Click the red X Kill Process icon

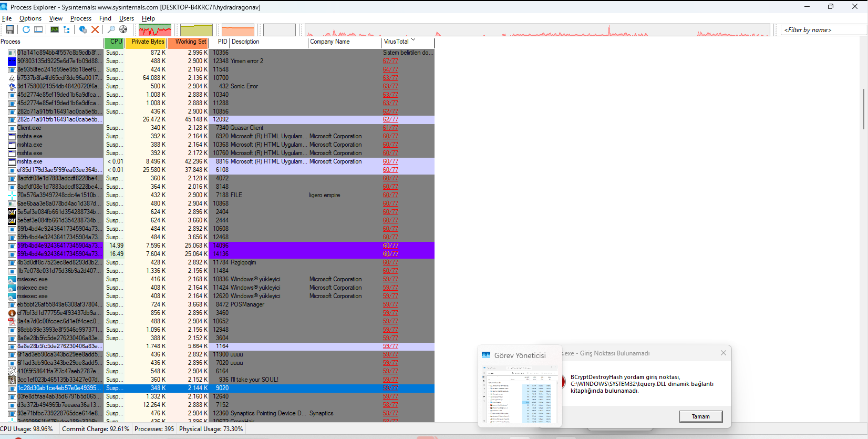[95, 29]
